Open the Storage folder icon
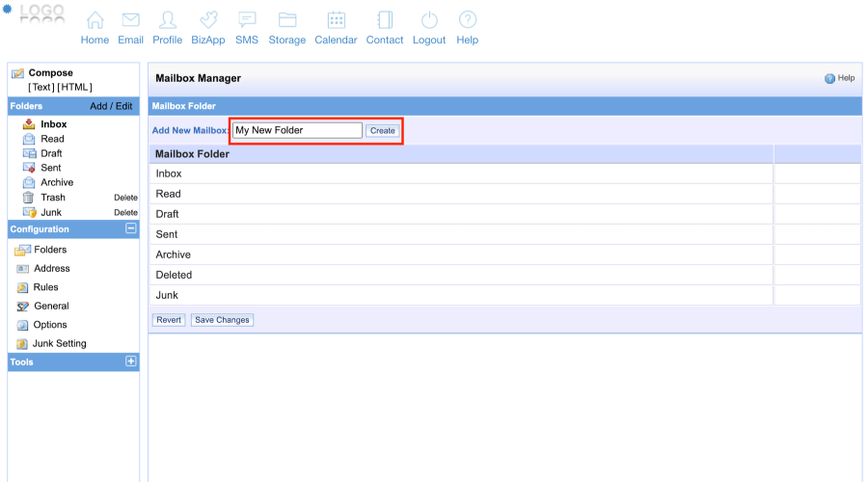This screenshot has height=482, width=868. pyautogui.click(x=286, y=20)
